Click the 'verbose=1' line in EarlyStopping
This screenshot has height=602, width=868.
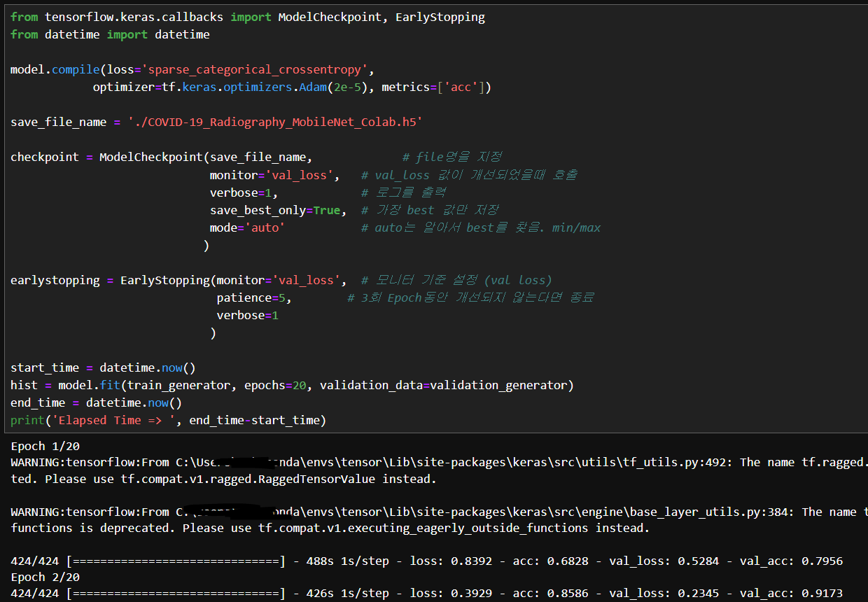click(247, 315)
